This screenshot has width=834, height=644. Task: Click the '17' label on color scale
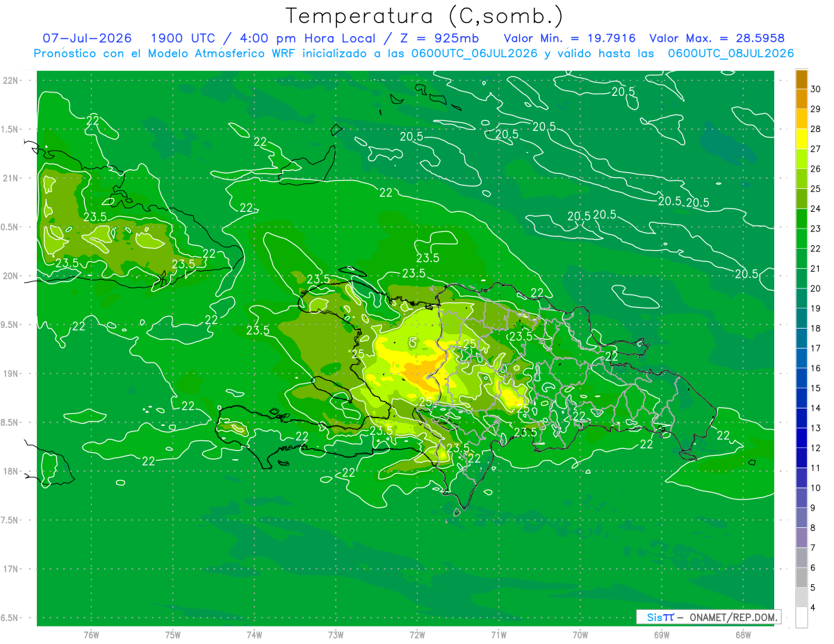click(815, 349)
